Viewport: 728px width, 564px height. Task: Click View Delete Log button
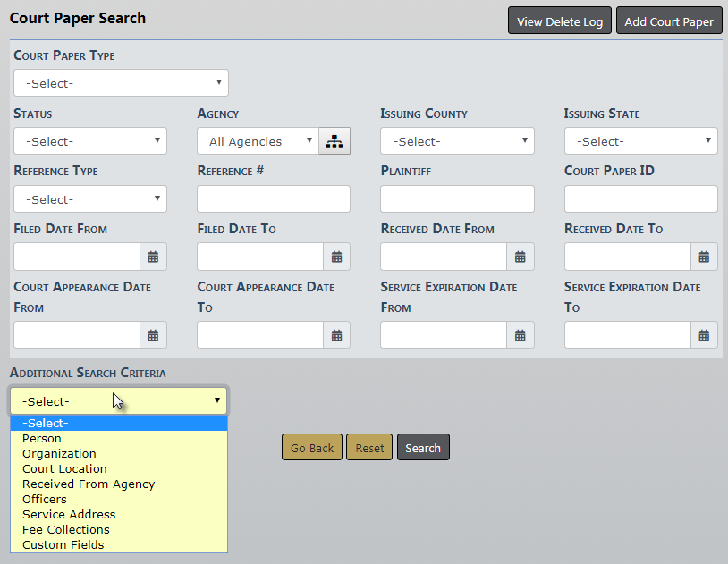(x=560, y=21)
